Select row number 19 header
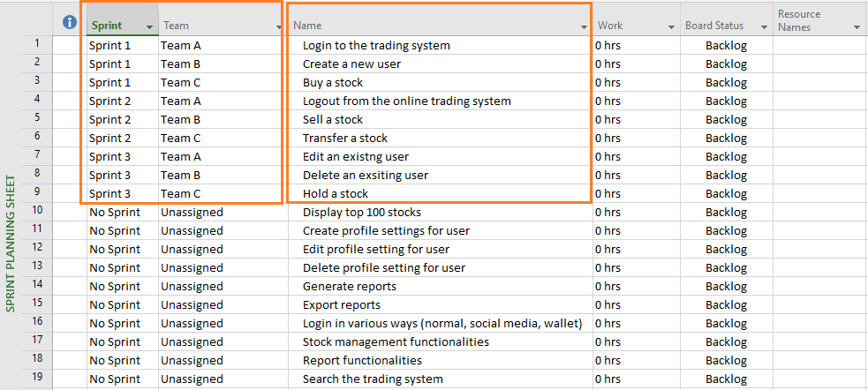The width and height of the screenshot is (868, 390). pyautogui.click(x=37, y=378)
